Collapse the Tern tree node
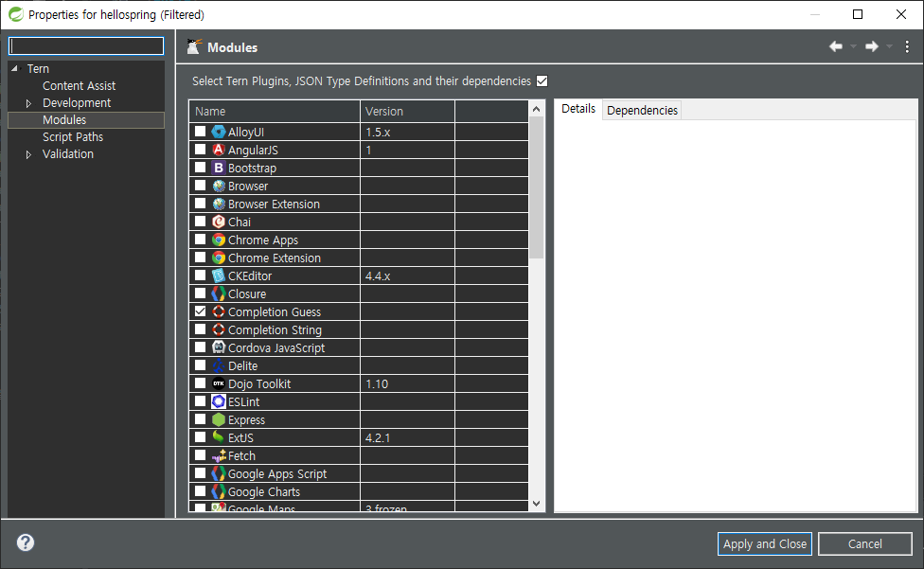Screen dimensions: 924x569 pos(15,69)
